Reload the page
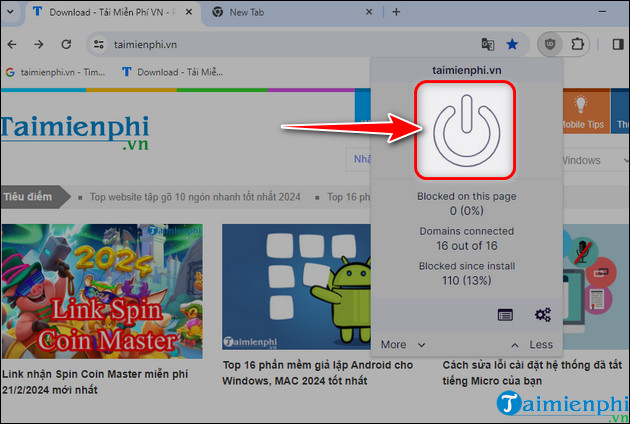630x424 pixels. tap(66, 44)
